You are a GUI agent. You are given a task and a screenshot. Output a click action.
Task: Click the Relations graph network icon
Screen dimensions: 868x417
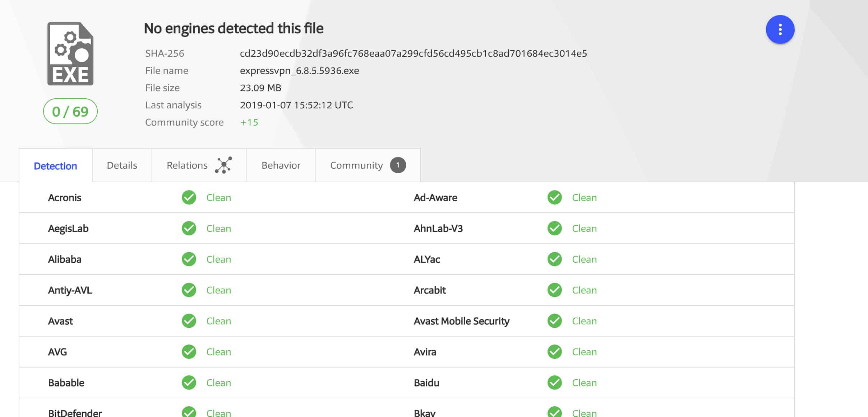[223, 165]
